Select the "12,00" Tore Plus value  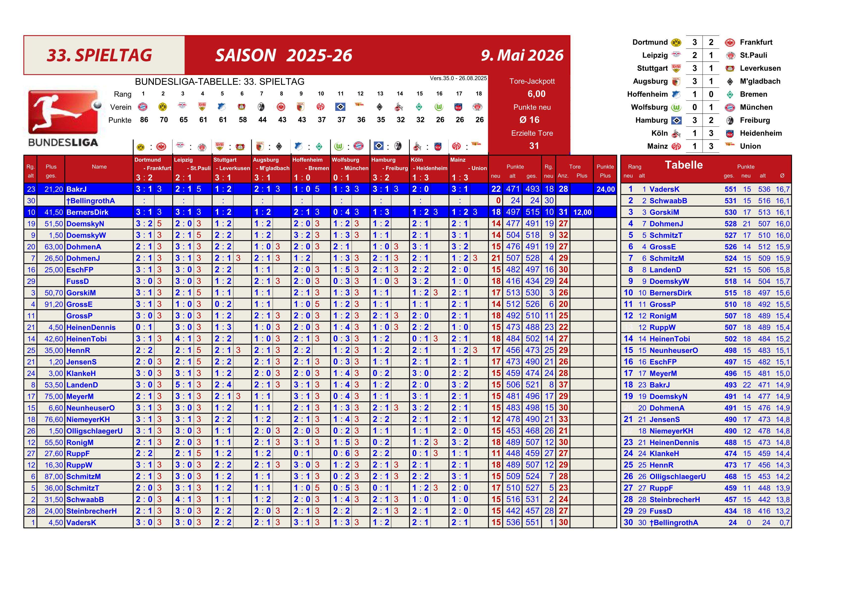pos(582,213)
